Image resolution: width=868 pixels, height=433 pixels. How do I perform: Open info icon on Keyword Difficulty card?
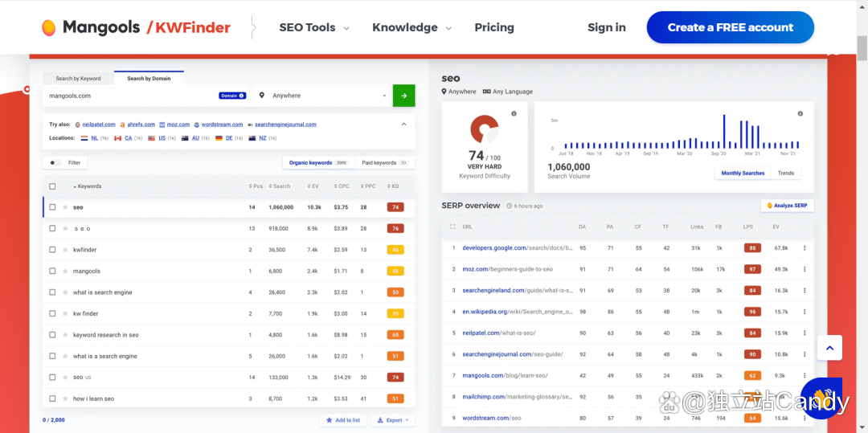[x=514, y=113]
